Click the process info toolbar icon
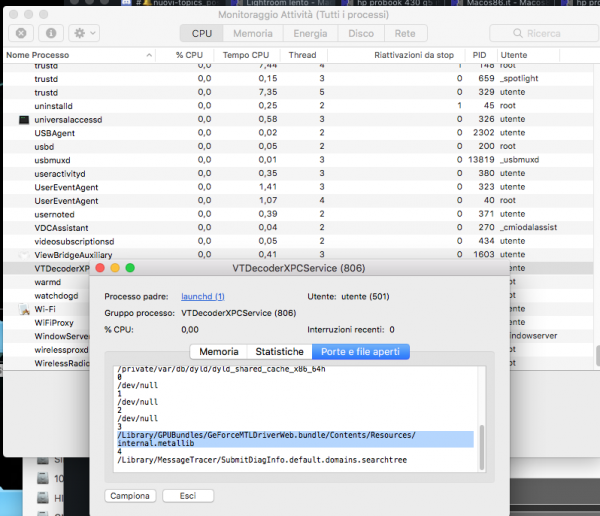This screenshot has height=516, width=600. click(x=50, y=33)
